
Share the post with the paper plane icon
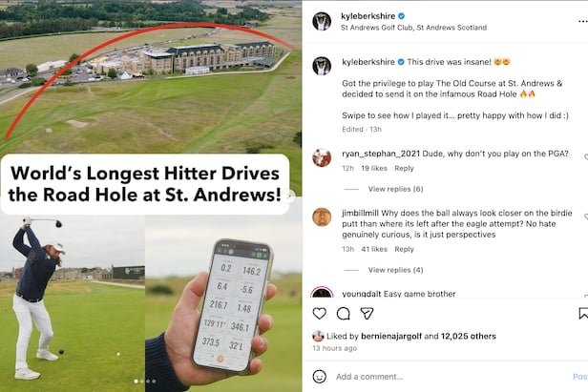[367, 313]
